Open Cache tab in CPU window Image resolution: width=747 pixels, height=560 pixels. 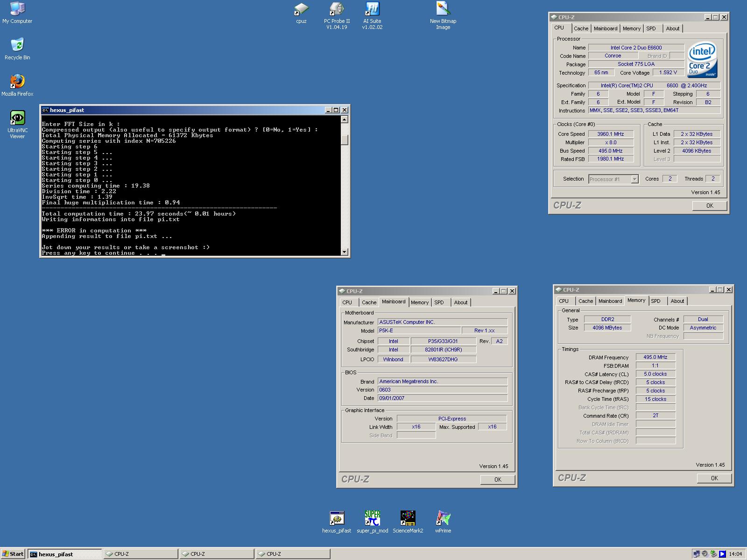[x=581, y=28]
